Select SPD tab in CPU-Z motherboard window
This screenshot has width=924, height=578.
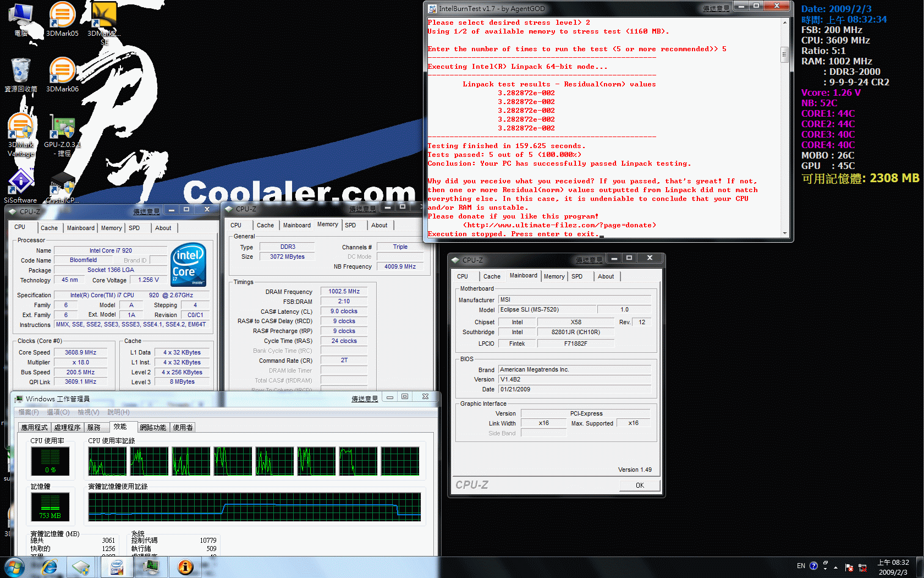pyautogui.click(x=577, y=276)
